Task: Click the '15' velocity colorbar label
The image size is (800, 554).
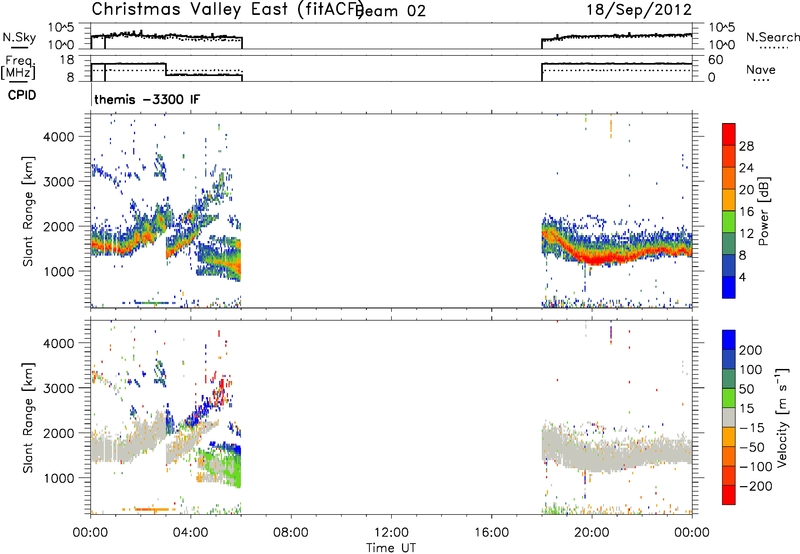Action: [x=746, y=409]
